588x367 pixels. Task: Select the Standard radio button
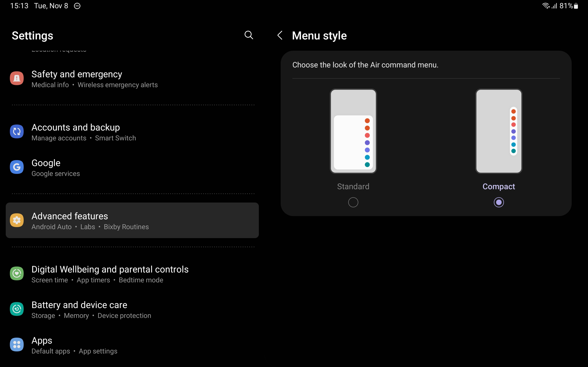[x=353, y=202]
